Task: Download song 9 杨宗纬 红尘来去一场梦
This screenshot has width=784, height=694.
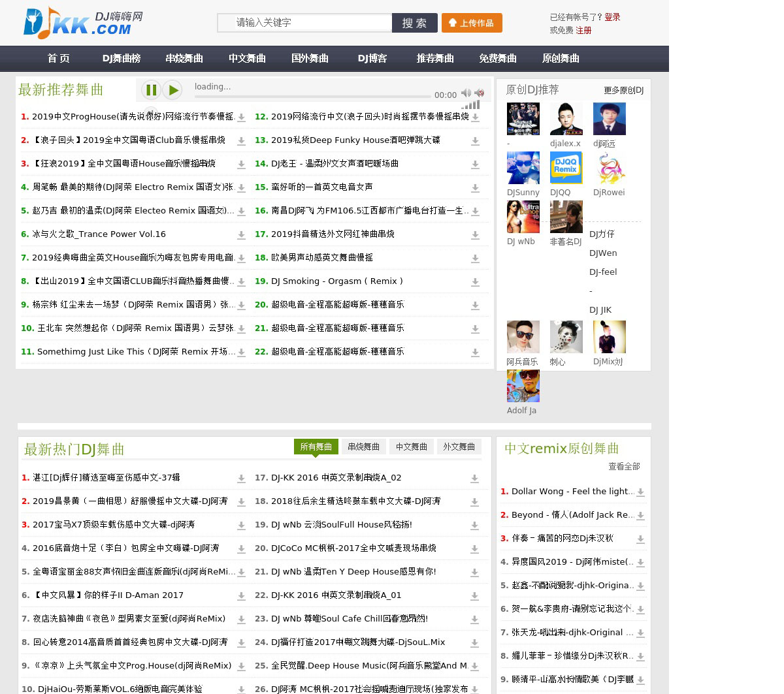Action: tap(241, 306)
